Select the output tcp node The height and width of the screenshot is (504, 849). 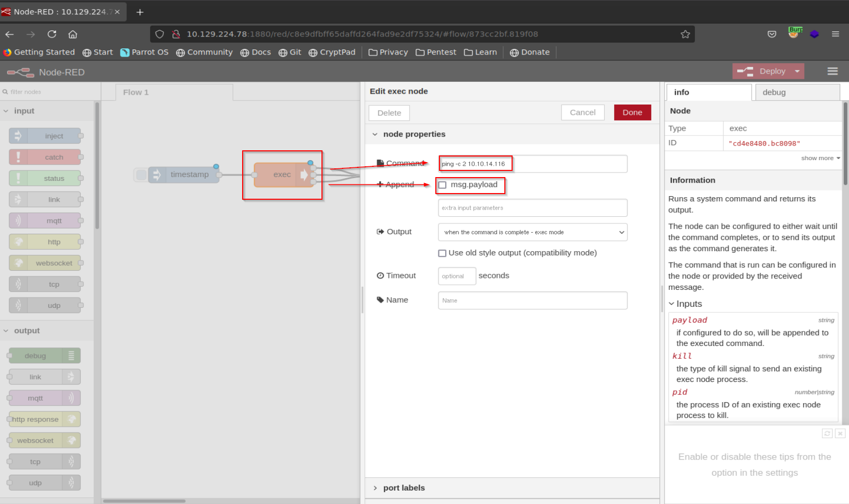point(45,462)
